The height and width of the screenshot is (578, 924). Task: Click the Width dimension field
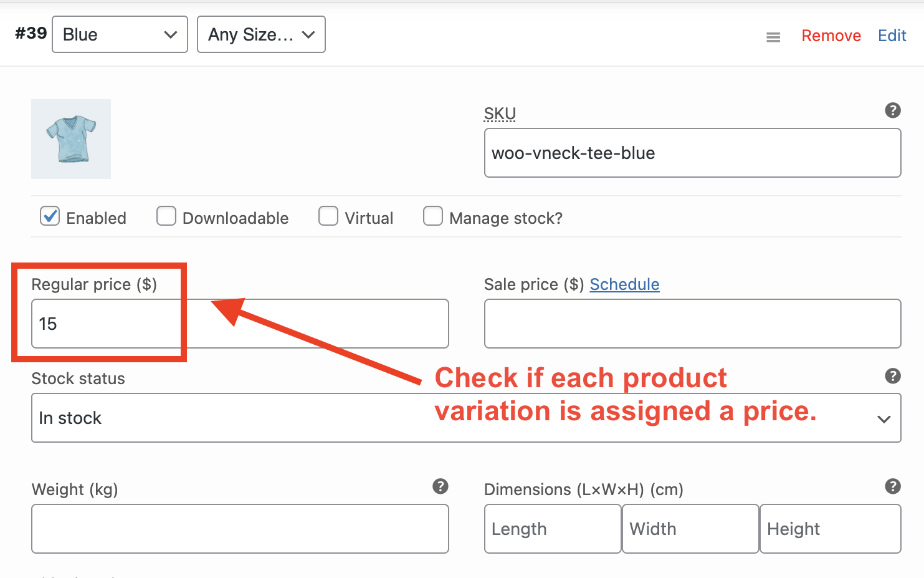coord(690,529)
